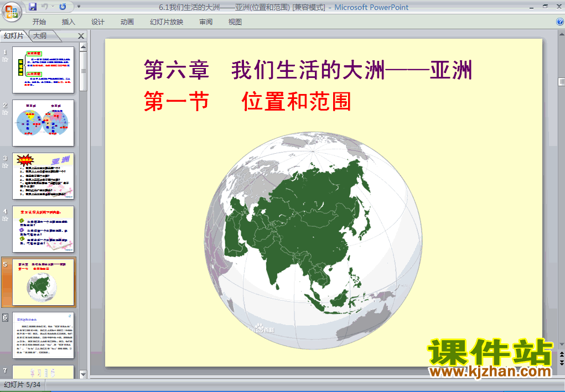Restore down the PowerPoint window
The width and height of the screenshot is (565, 392).
(545, 7)
